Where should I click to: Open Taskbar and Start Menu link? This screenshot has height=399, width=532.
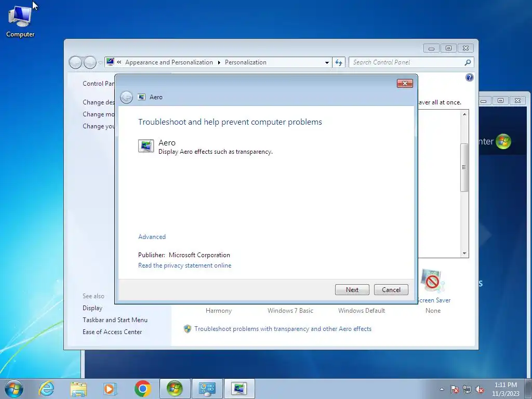pos(115,320)
